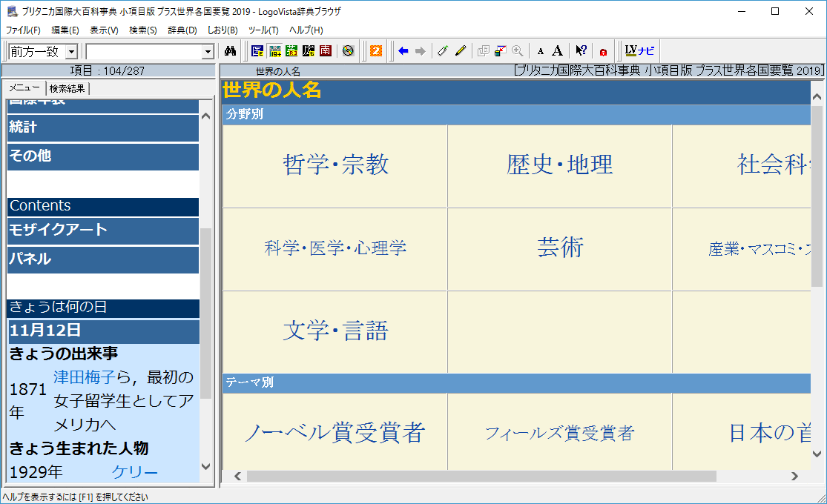Select the black 広 dictionary icon
827x504 pixels.
(309, 51)
